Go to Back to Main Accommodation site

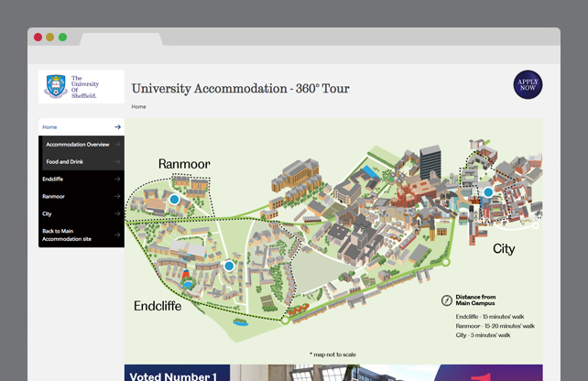[x=67, y=234]
